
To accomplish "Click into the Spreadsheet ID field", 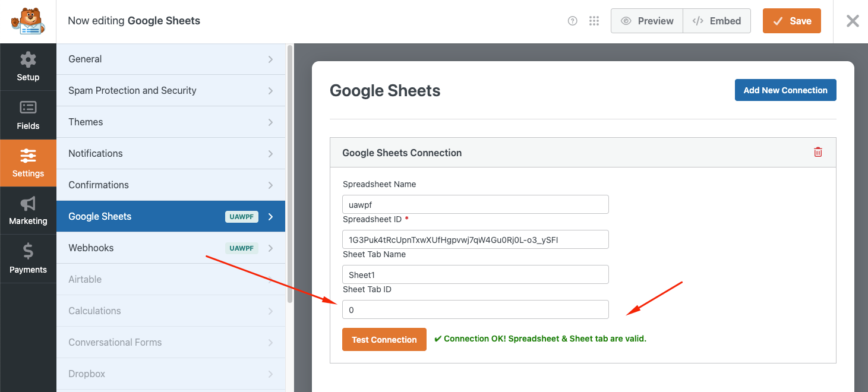I will point(475,239).
